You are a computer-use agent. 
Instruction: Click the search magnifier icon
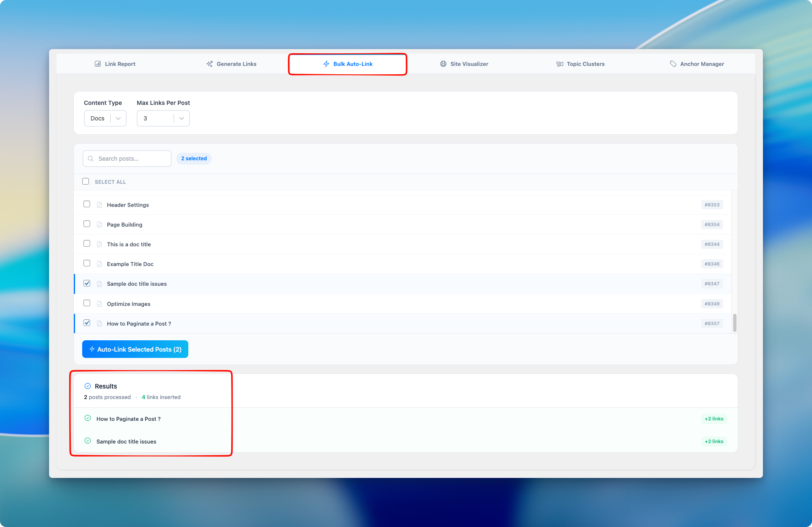tap(91, 159)
